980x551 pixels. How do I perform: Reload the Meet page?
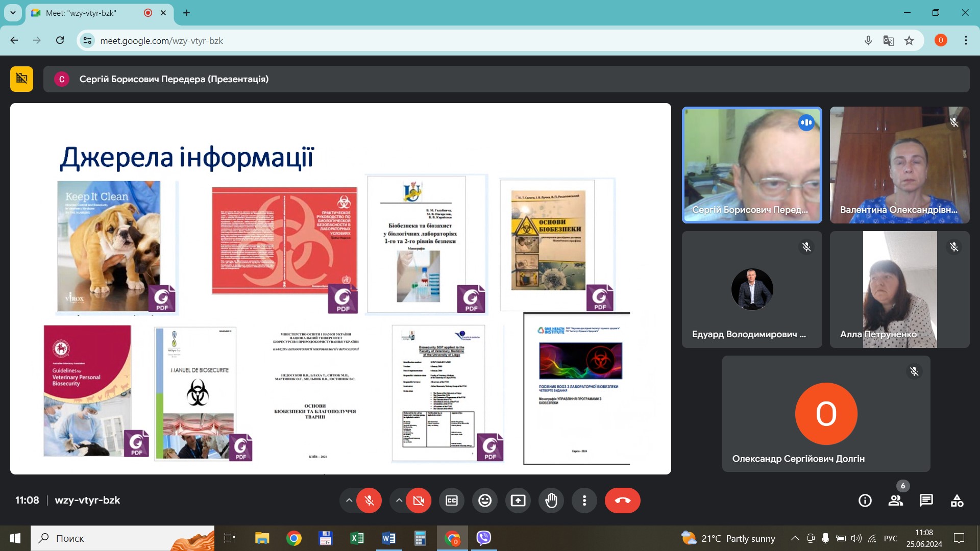click(60, 40)
